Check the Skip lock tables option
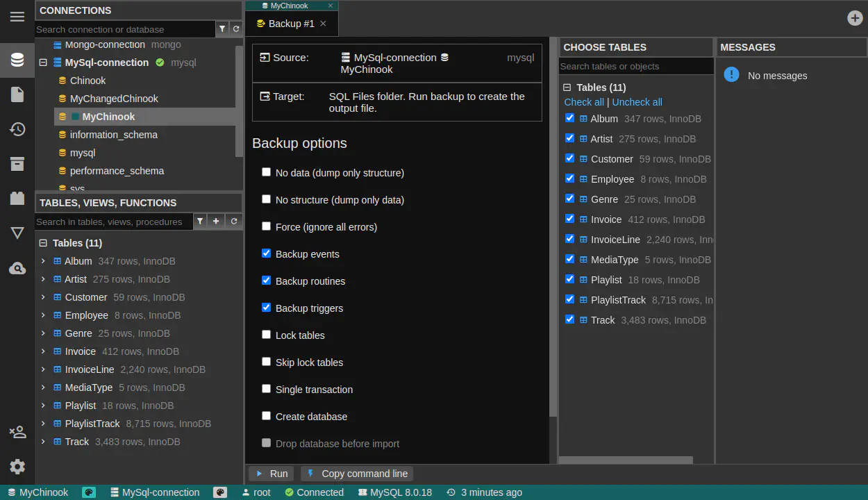Viewport: 868px width, 500px height. tap(266, 362)
